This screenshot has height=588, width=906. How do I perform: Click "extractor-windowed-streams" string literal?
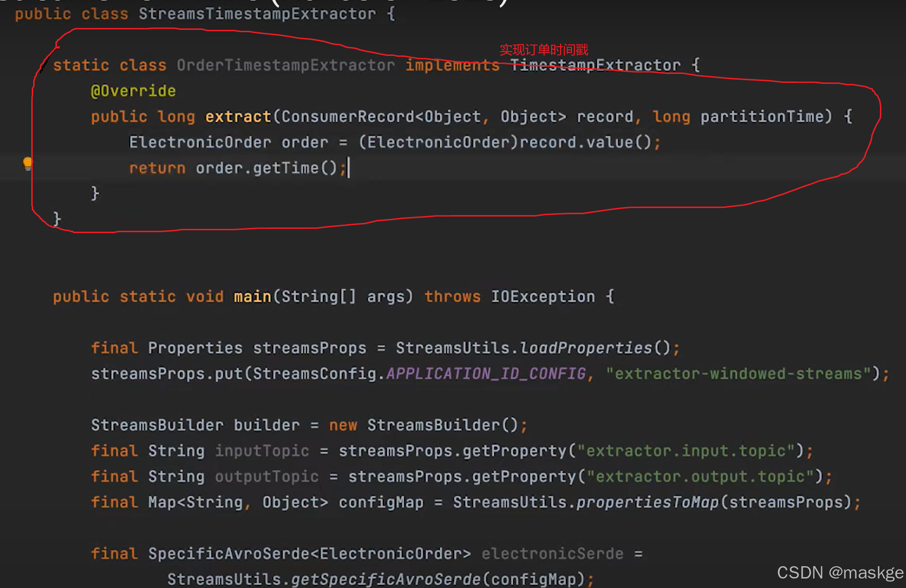pos(738,374)
